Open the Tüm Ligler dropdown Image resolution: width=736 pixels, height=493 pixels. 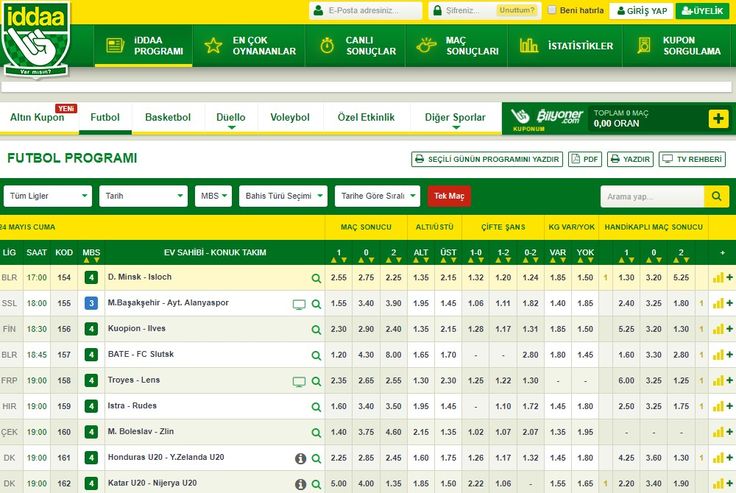48,196
